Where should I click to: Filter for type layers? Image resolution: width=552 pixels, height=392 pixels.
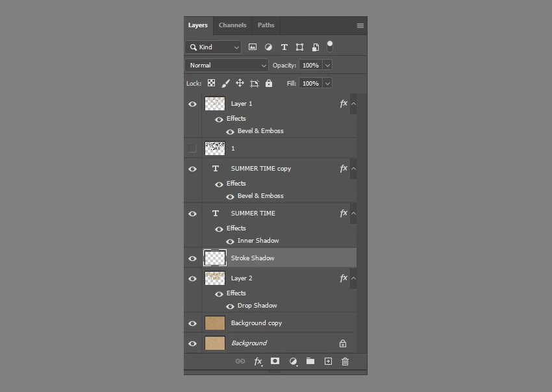click(284, 47)
